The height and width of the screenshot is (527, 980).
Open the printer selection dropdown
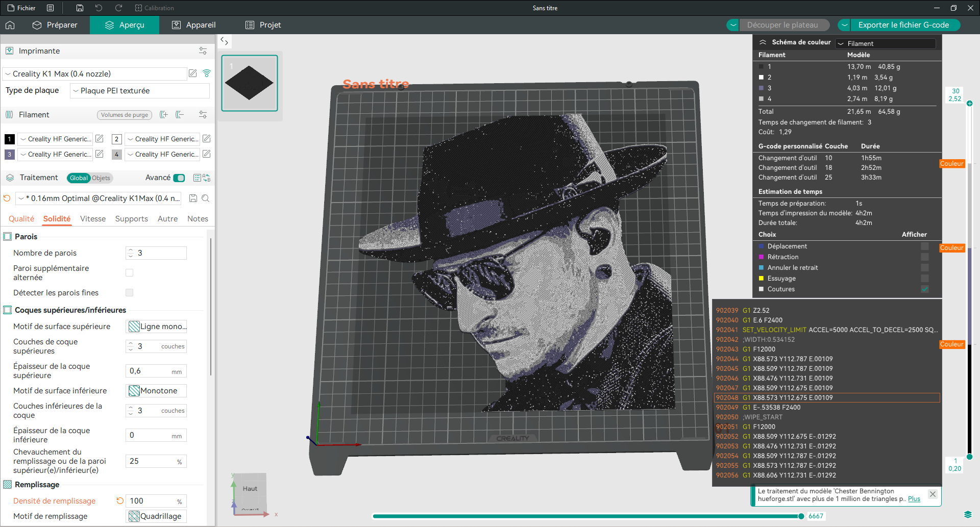point(94,74)
